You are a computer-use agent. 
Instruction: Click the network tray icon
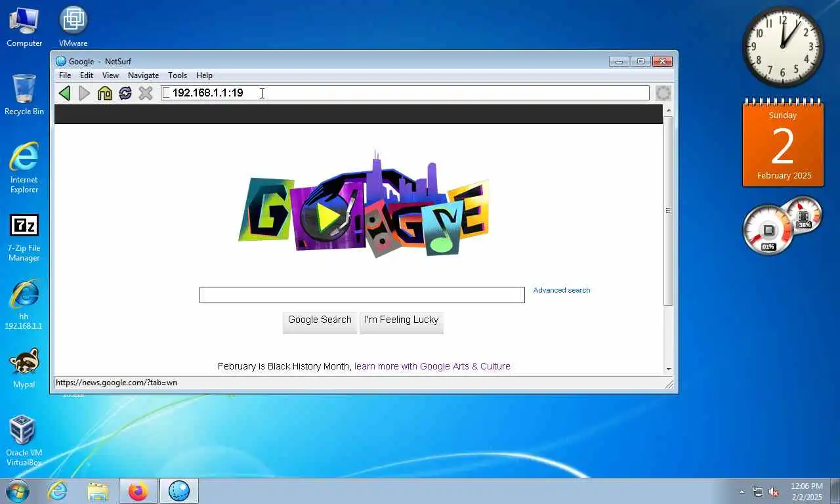[x=758, y=492]
